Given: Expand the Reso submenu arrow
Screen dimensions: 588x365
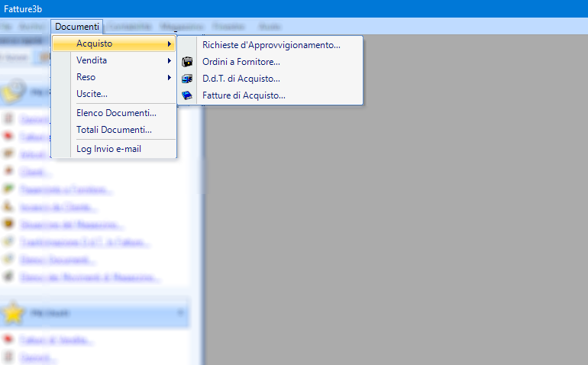Looking at the screenshot, I should [169, 77].
